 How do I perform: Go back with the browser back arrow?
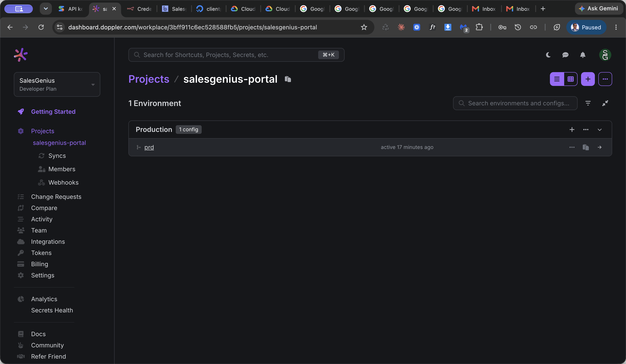[10, 27]
